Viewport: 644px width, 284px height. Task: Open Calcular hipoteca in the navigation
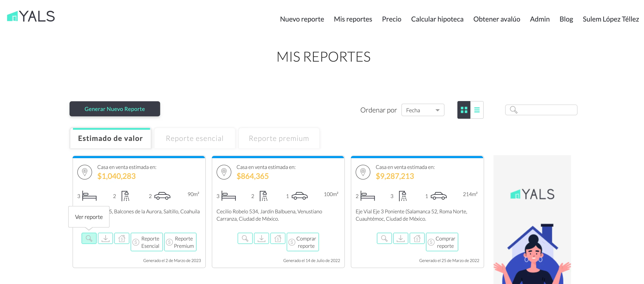pos(437,19)
